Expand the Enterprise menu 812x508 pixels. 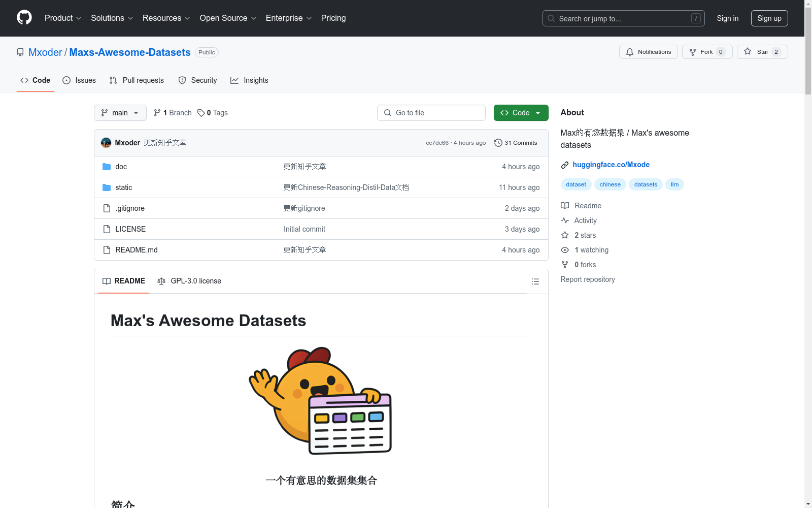(289, 18)
